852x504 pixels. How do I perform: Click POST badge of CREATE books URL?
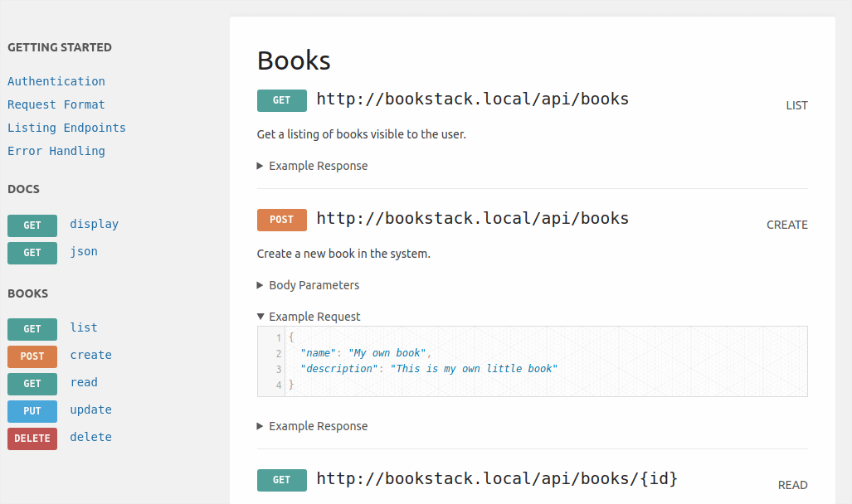coord(281,220)
